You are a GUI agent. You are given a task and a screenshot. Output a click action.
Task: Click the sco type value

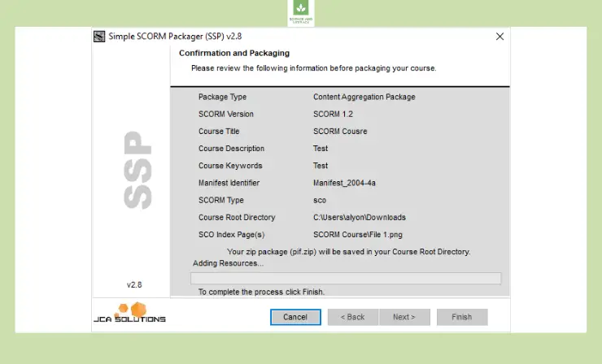click(320, 201)
